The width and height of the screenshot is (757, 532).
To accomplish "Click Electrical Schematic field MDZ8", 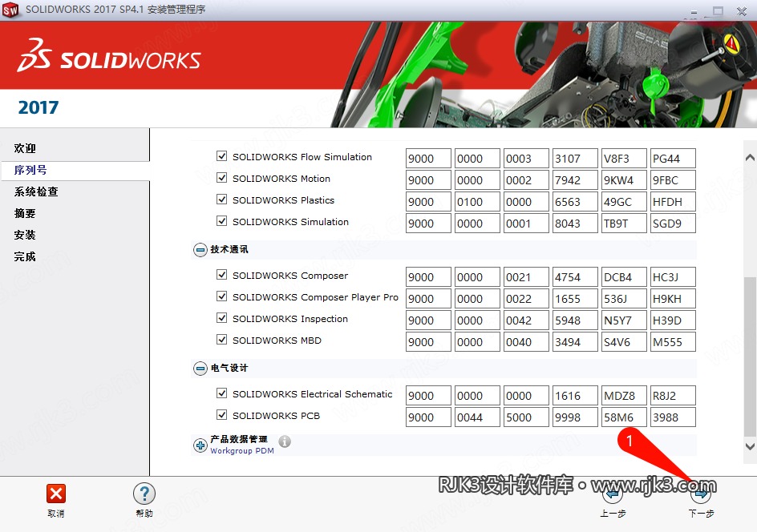I will [x=624, y=396].
